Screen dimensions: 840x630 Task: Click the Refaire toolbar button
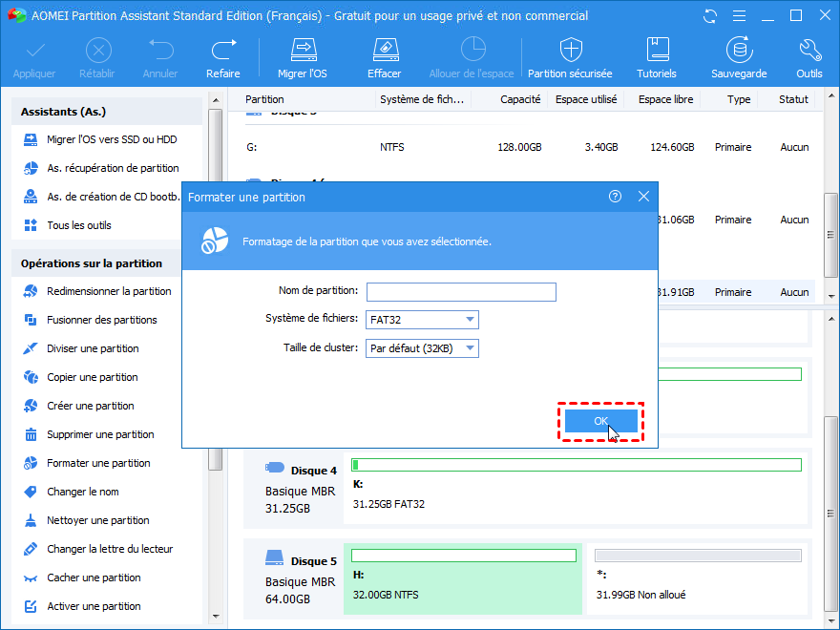coord(222,58)
